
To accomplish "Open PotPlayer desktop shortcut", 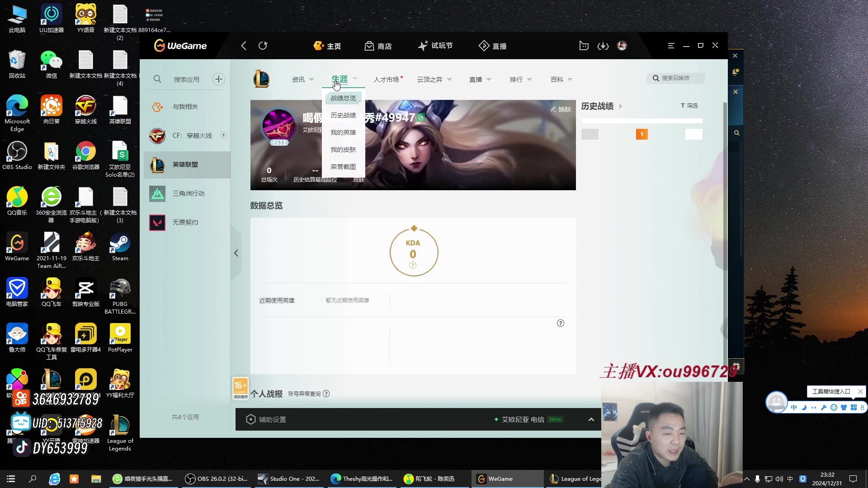I will (120, 338).
